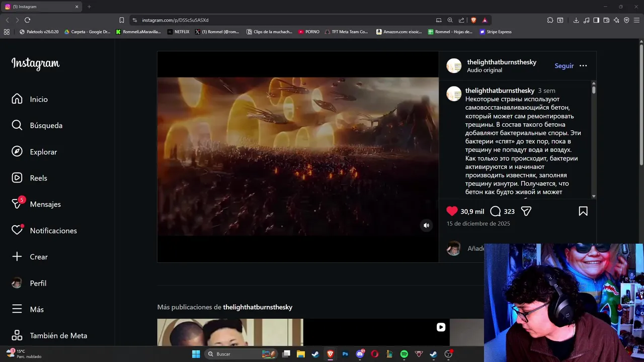This screenshot has height=362, width=644.
Task: Click the 323 comments count
Action: [x=509, y=212]
